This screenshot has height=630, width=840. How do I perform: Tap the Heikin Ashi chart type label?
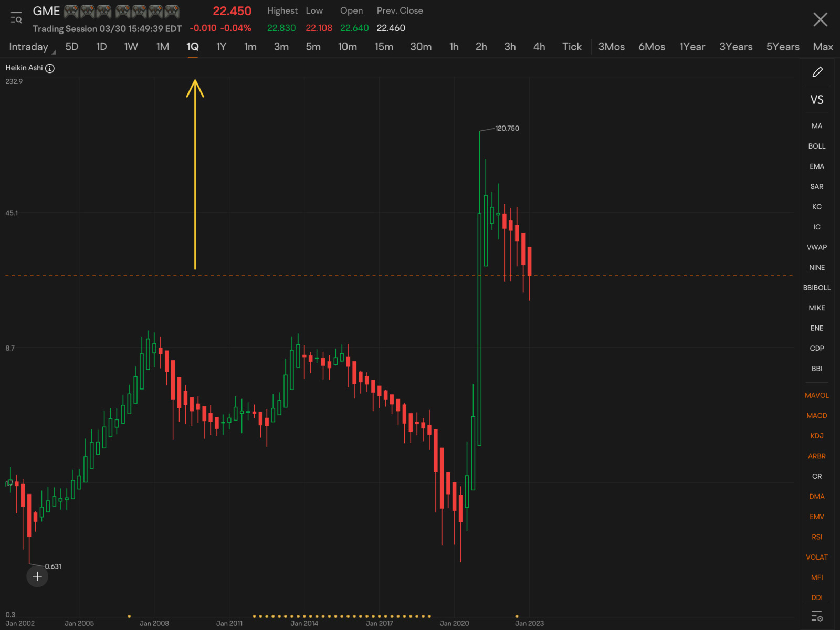click(x=24, y=68)
